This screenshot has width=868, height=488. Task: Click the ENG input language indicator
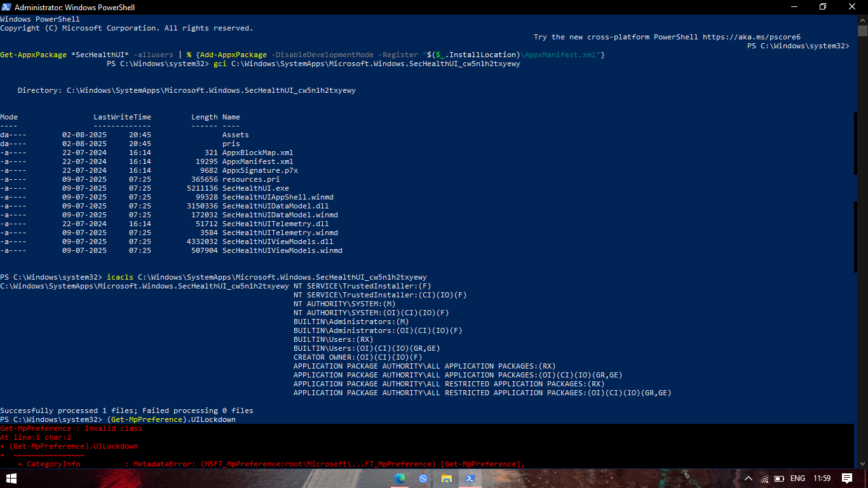797,478
